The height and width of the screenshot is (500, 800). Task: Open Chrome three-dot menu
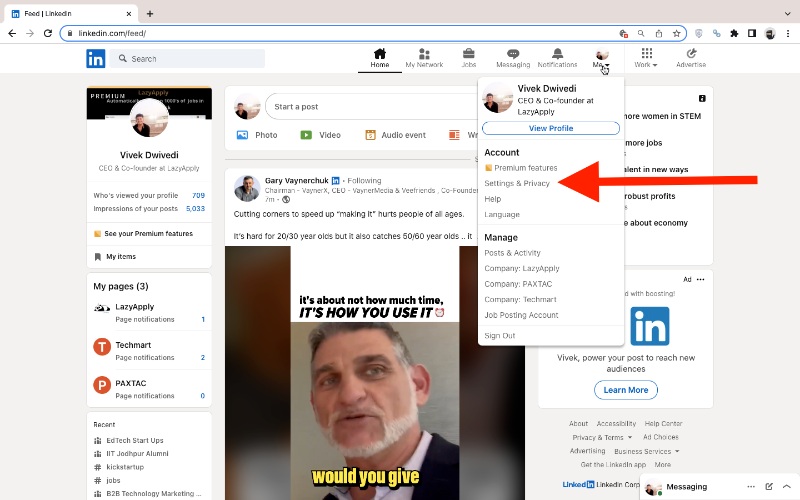pos(788,33)
